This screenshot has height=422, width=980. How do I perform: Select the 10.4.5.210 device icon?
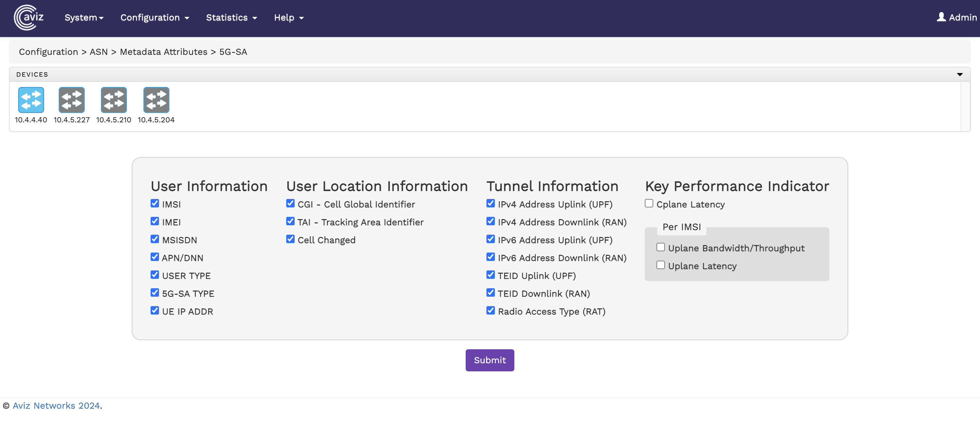coord(114,100)
